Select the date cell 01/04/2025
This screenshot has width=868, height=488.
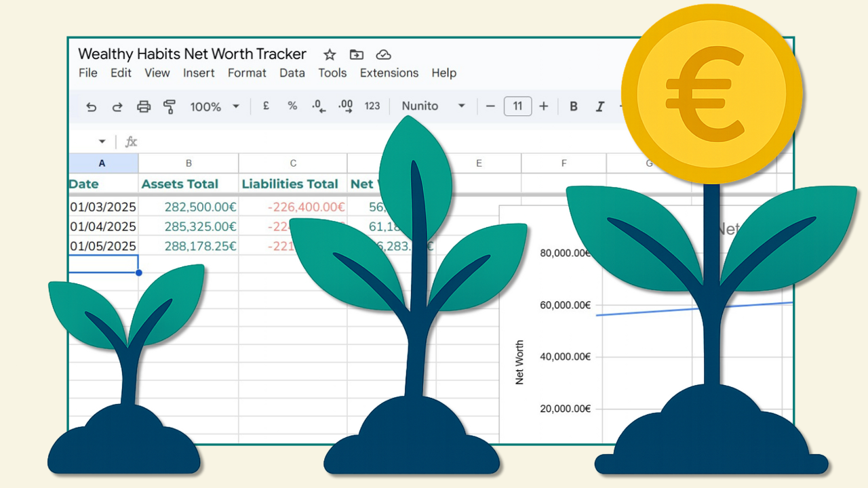click(103, 226)
